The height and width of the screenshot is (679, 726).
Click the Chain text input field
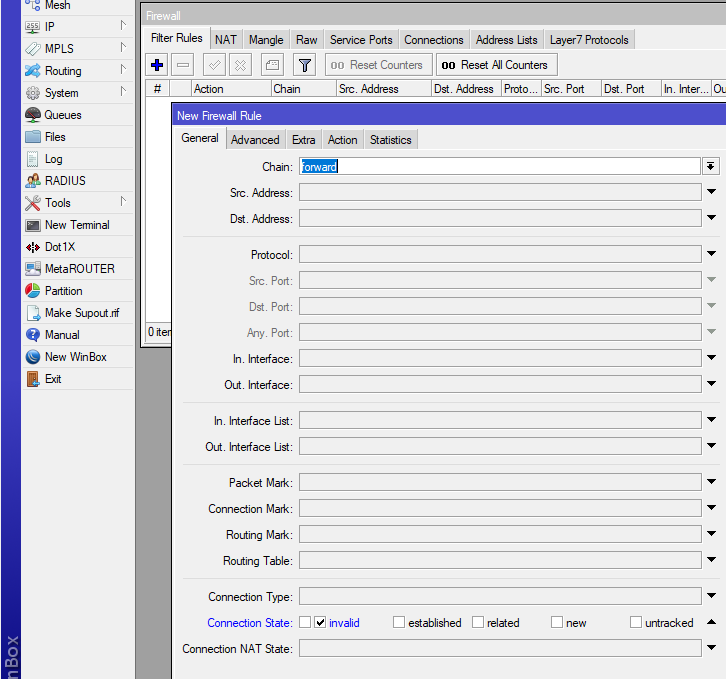[500, 167]
